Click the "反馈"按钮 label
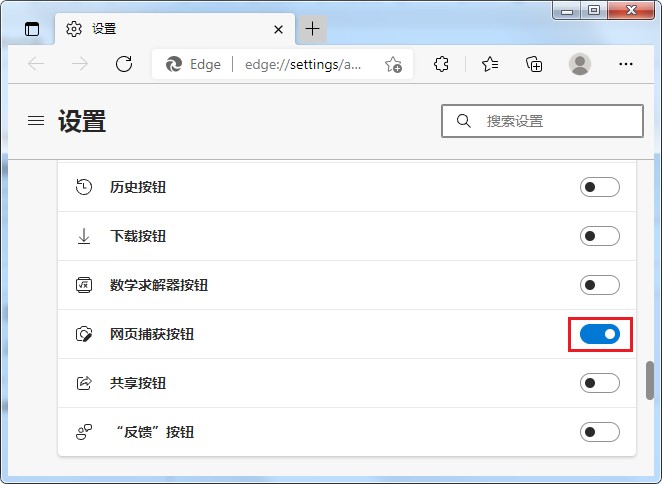The width and height of the screenshot is (662, 484). (x=154, y=432)
